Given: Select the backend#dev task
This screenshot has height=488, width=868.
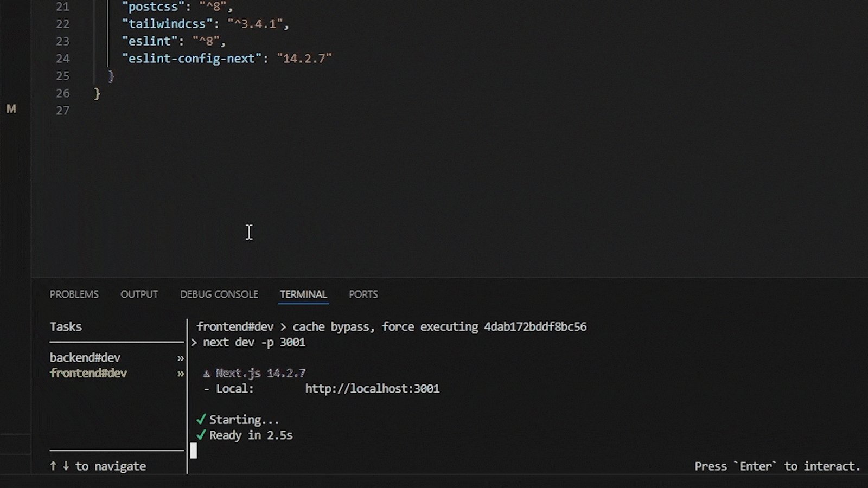Looking at the screenshot, I should (x=85, y=358).
